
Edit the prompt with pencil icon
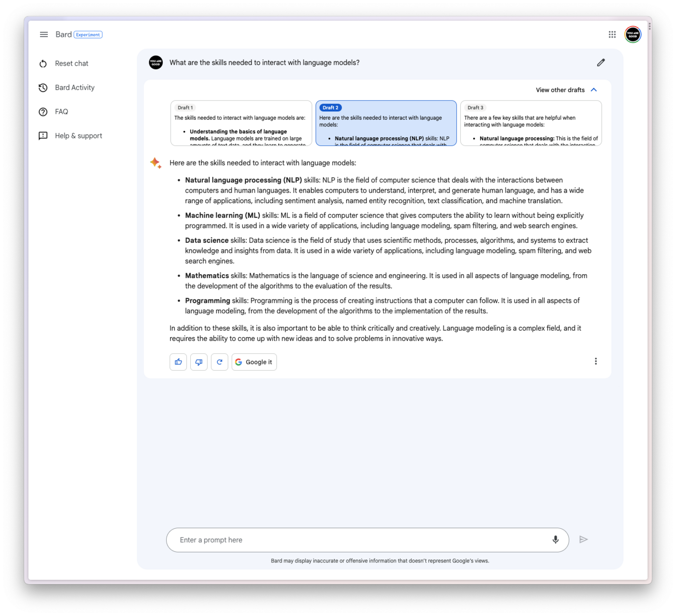[601, 63]
